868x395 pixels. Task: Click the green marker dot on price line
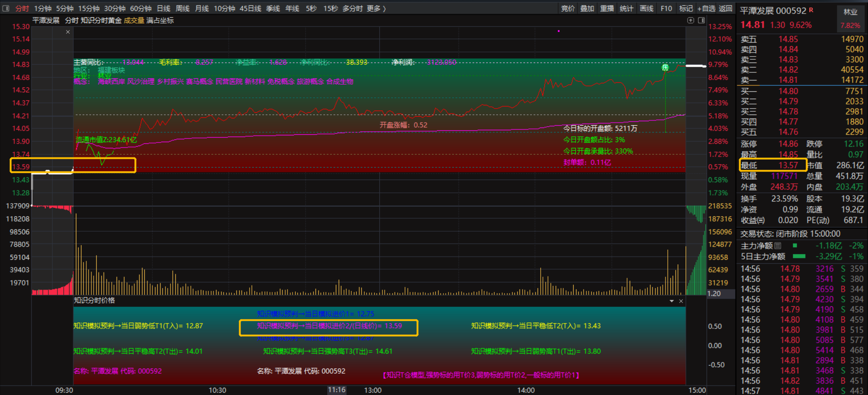click(665, 67)
